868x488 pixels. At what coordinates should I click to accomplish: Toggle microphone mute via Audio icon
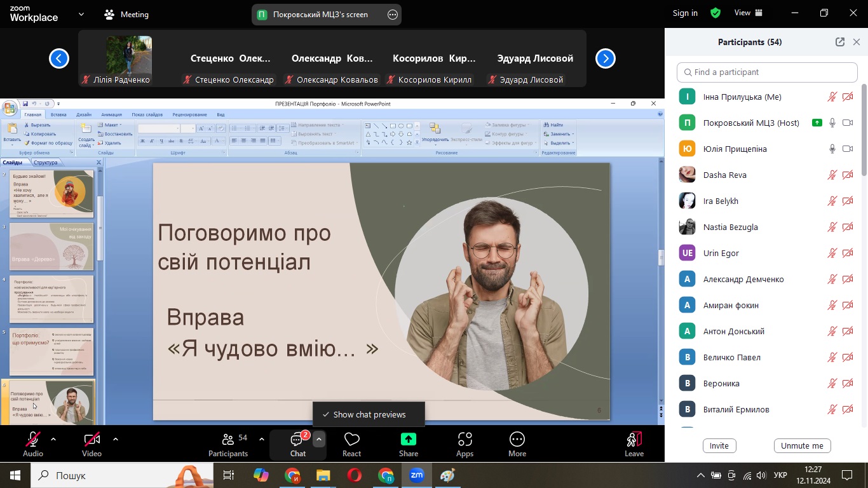33,444
